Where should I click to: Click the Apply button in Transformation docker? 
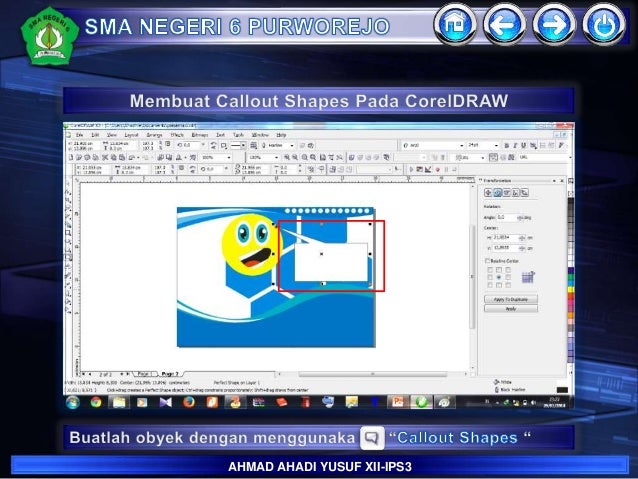[x=511, y=309]
